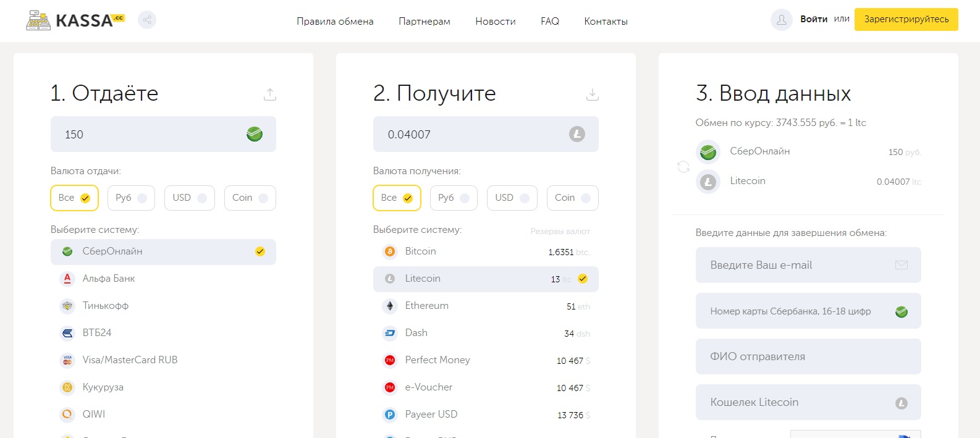The image size is (980, 438).
Task: Open Контакты page
Action: click(x=606, y=21)
